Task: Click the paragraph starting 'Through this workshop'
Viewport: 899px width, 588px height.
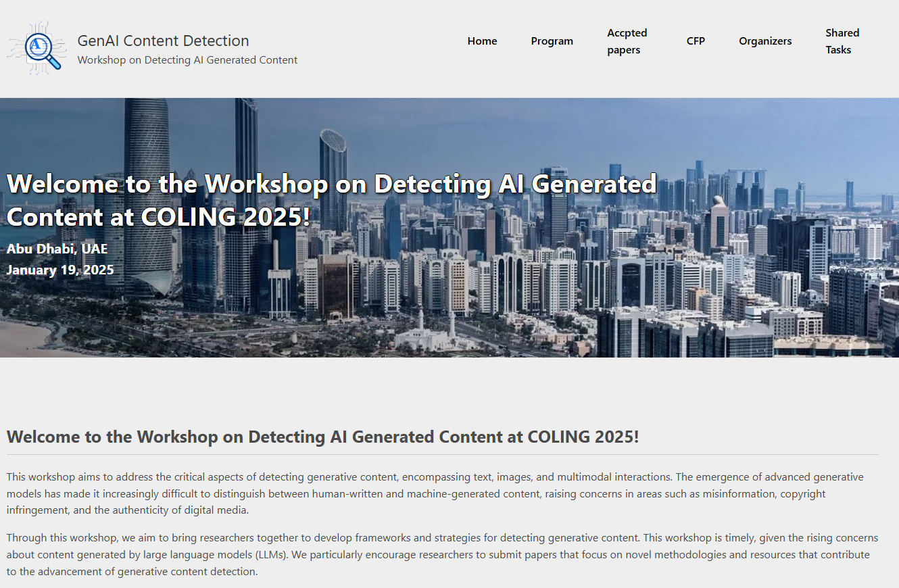Action: pyautogui.click(x=442, y=554)
